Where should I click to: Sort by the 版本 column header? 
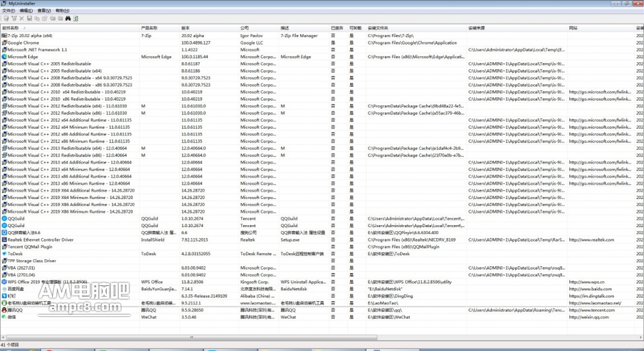(x=209, y=28)
